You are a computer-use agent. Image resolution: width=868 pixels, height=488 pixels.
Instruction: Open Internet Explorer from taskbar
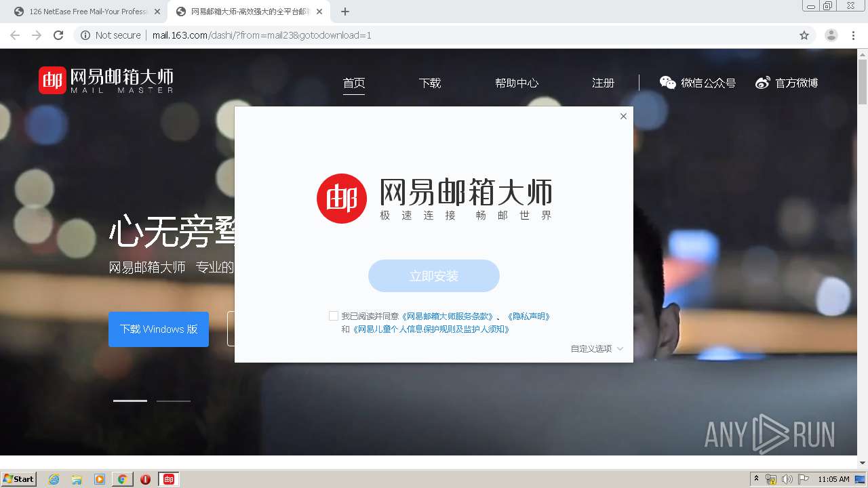54,479
